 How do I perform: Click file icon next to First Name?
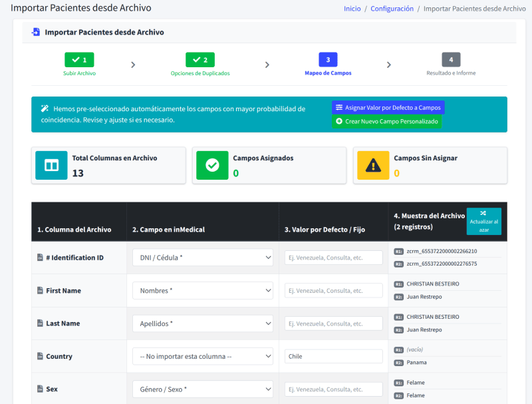coord(40,290)
